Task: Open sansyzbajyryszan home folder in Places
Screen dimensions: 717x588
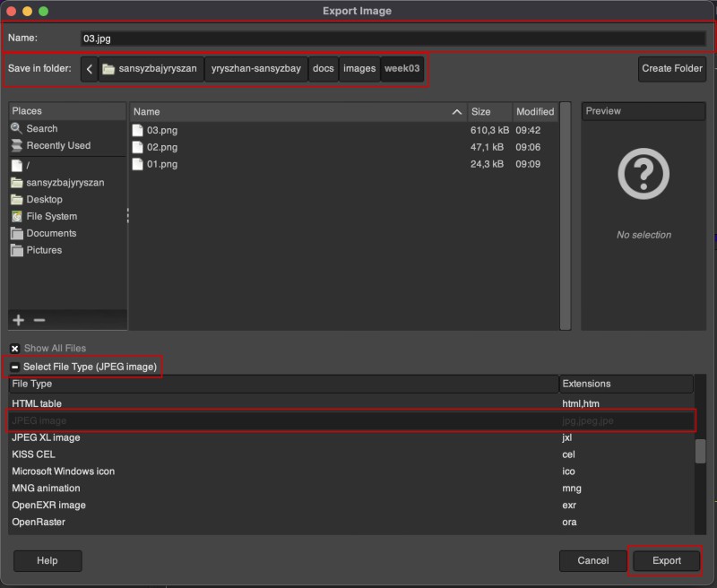Action: point(66,183)
